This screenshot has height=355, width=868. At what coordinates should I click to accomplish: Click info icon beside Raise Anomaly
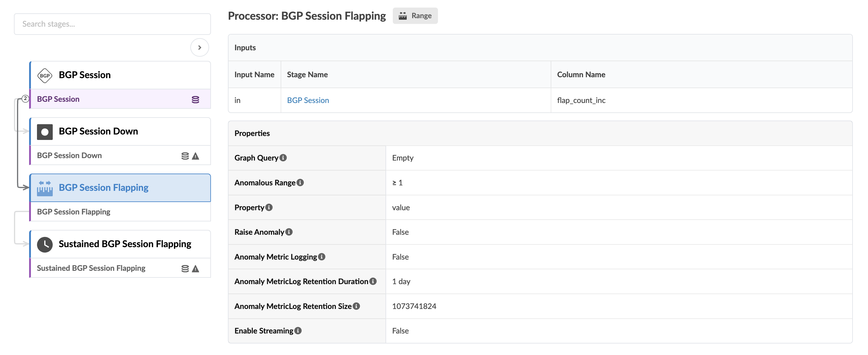(289, 232)
